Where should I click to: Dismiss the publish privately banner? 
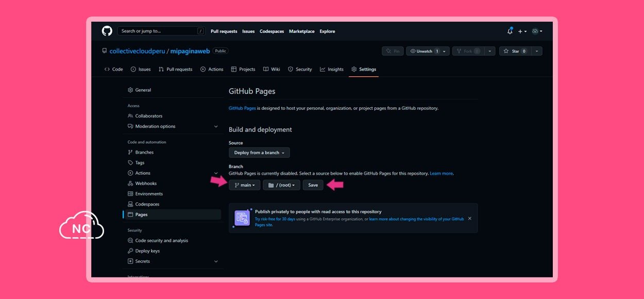pyautogui.click(x=469, y=219)
